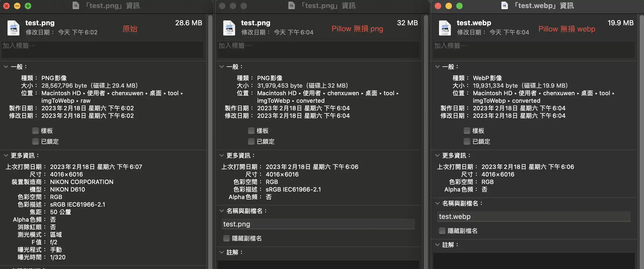
Task: Collapse 註解 section in middle test.png window
Action: tap(222, 252)
